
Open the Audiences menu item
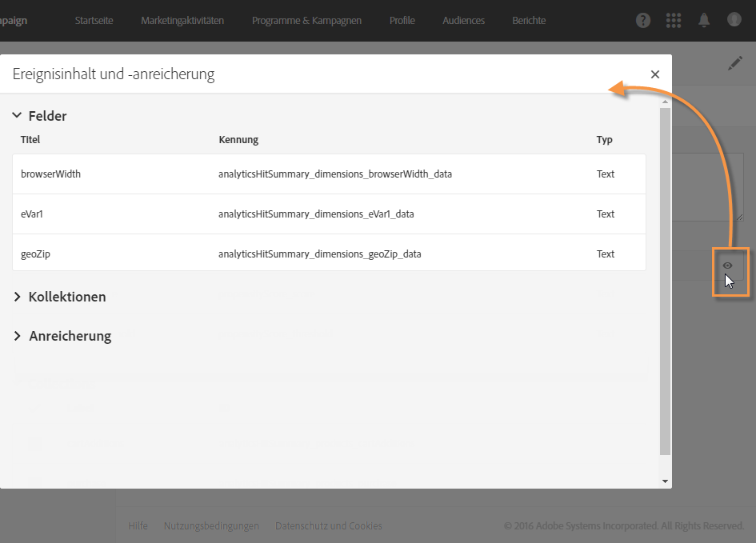(x=464, y=21)
